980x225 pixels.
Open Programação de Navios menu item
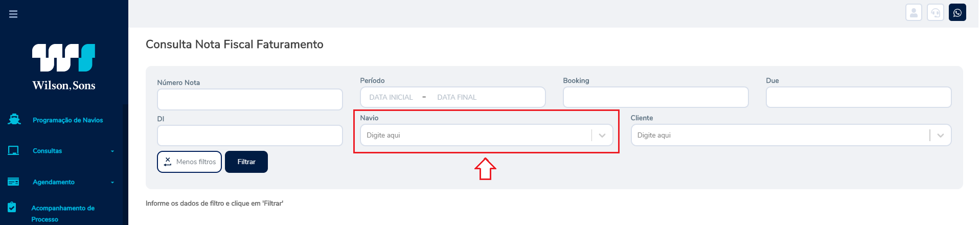(x=68, y=120)
